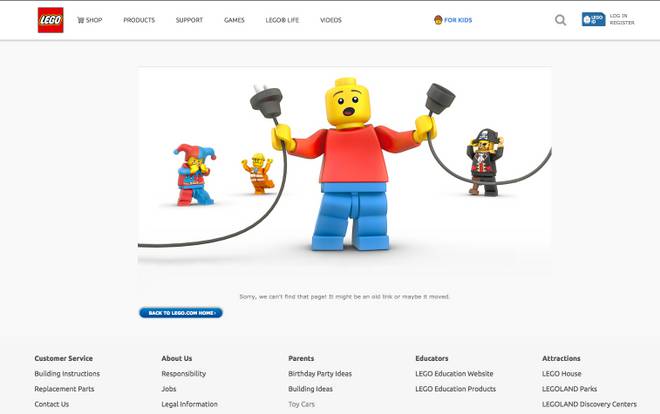The height and width of the screenshot is (414, 660).
Task: Click the For Kids minifigure head icon
Action: point(438,20)
